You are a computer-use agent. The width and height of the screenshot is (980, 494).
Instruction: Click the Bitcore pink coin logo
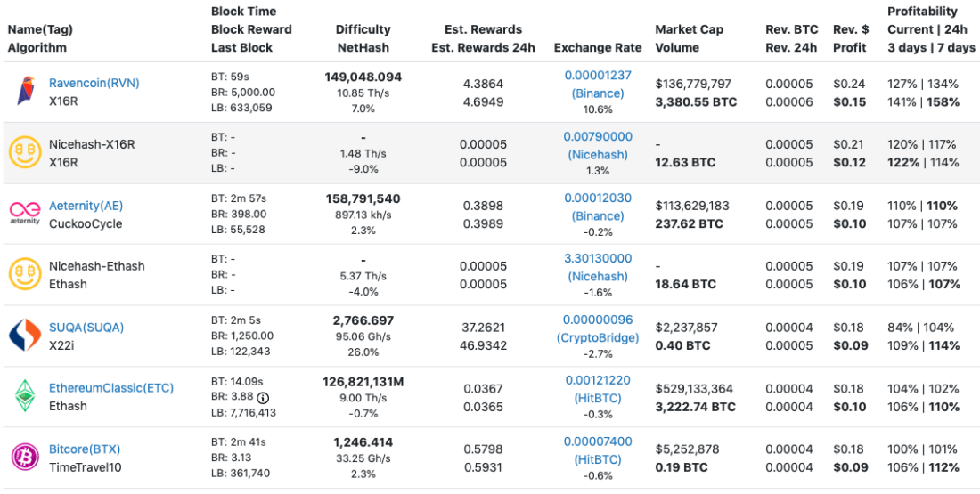click(25, 457)
